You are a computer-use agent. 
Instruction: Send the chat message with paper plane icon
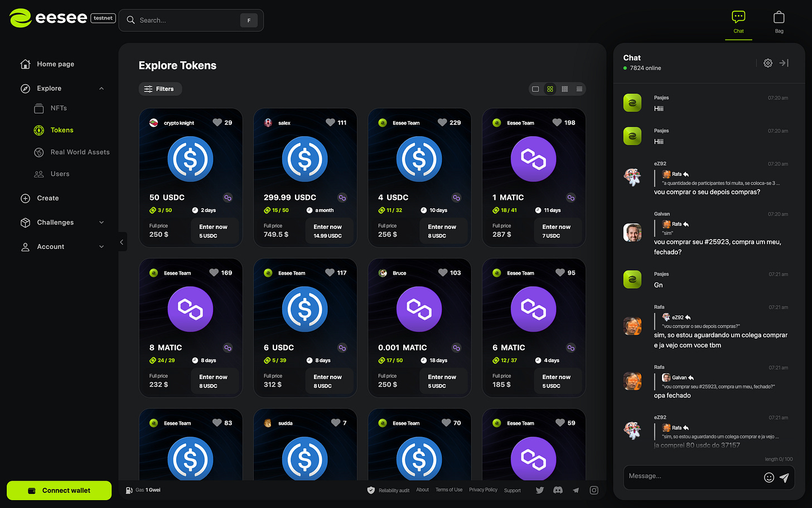click(x=784, y=477)
